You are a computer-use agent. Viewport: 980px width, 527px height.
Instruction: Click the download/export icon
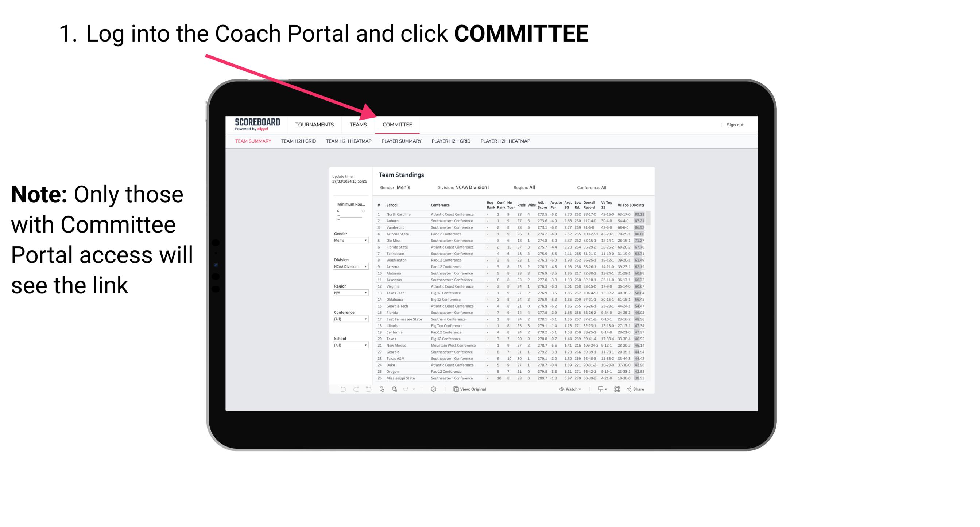599,389
